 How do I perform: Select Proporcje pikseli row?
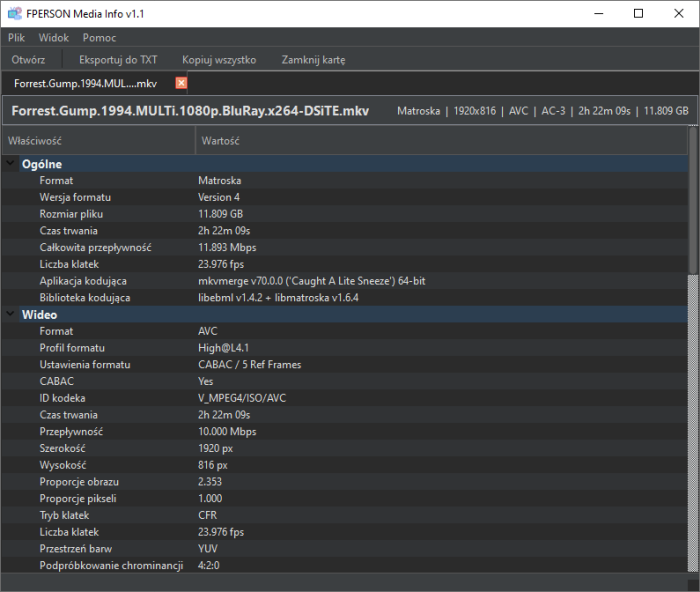click(x=345, y=499)
